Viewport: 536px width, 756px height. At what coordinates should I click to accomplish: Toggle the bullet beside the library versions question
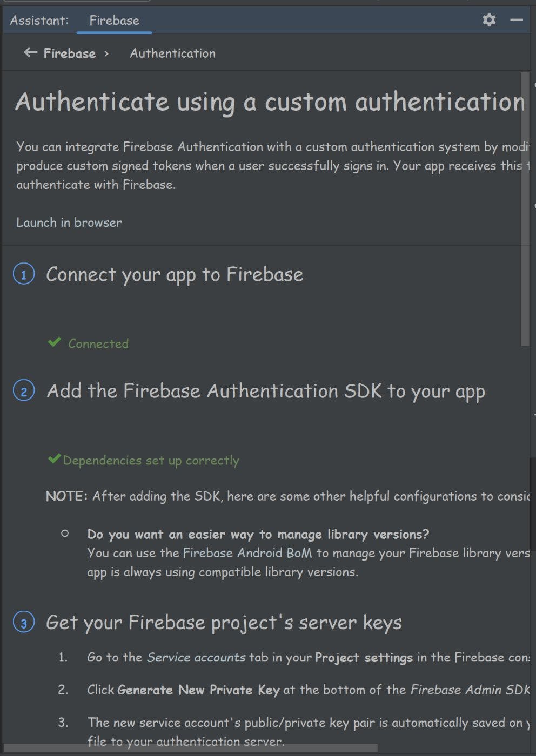[x=65, y=534]
